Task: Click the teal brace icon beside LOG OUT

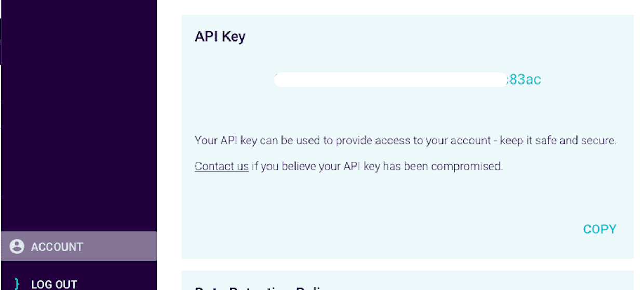Action: (17, 284)
